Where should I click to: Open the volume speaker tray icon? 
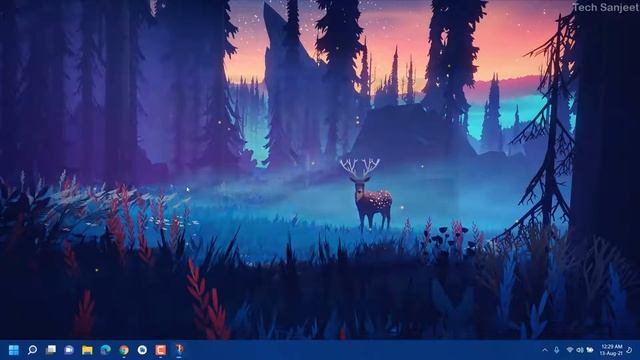[580, 350]
